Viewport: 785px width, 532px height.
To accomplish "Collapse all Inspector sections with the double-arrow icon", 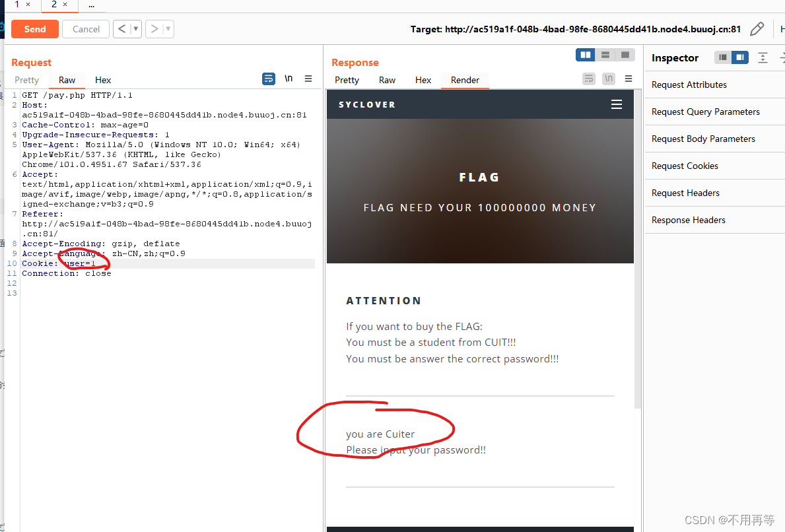I will [x=763, y=58].
